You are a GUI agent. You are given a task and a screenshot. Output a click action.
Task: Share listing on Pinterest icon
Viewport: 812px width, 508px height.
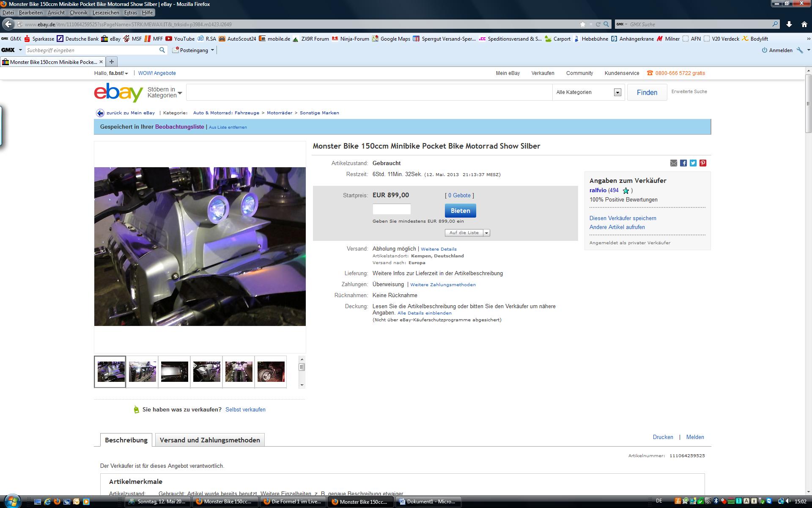point(703,163)
